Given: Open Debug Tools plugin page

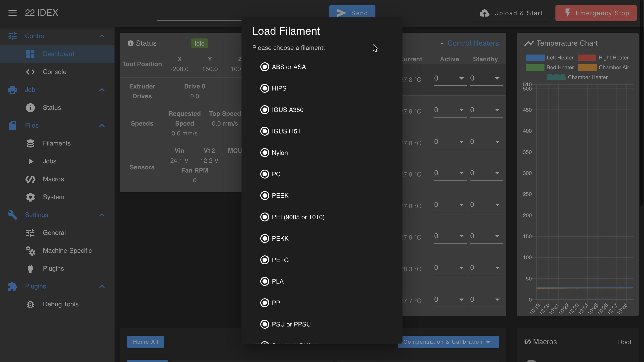Looking at the screenshot, I should pos(57,304).
